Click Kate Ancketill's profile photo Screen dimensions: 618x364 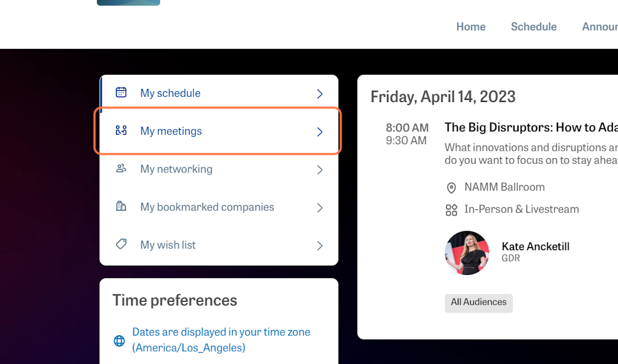(467, 253)
